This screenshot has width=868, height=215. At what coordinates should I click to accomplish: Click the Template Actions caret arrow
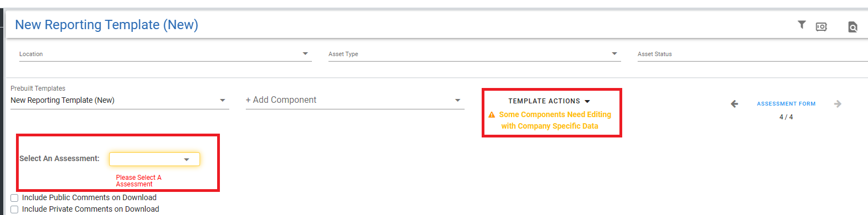[587, 101]
